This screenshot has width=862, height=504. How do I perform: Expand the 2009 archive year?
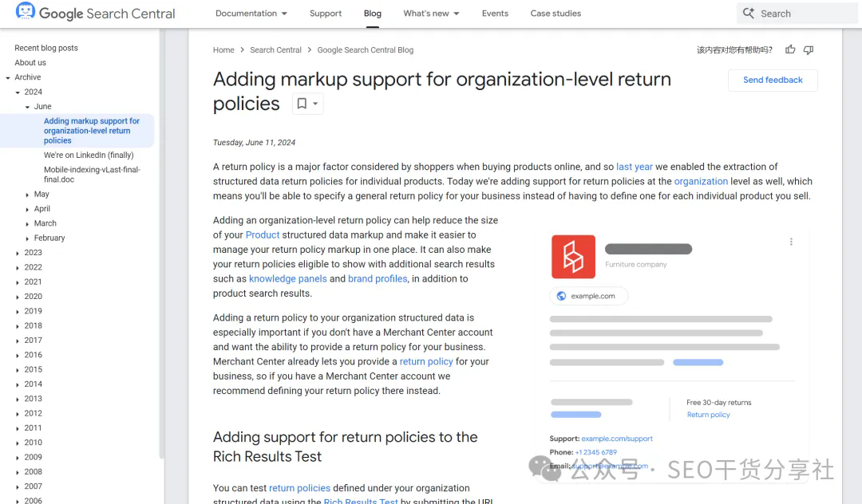pyautogui.click(x=18, y=457)
